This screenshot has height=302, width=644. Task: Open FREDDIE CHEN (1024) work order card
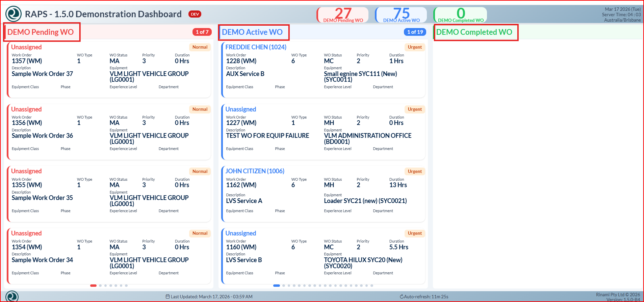(x=256, y=47)
